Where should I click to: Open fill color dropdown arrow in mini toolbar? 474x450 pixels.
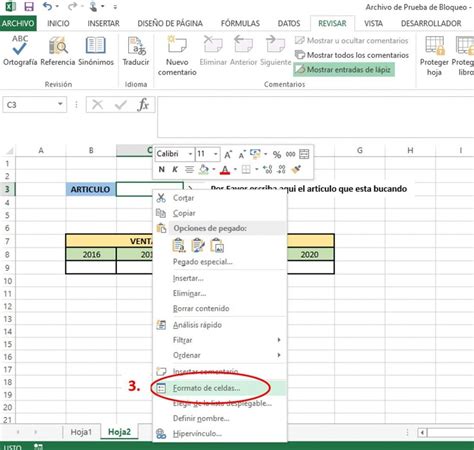pos(214,169)
